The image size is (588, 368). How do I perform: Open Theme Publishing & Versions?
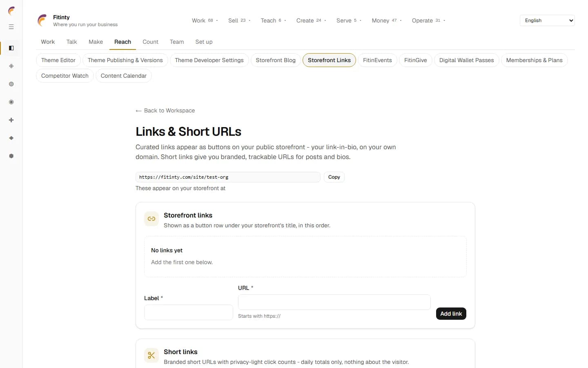point(125,60)
